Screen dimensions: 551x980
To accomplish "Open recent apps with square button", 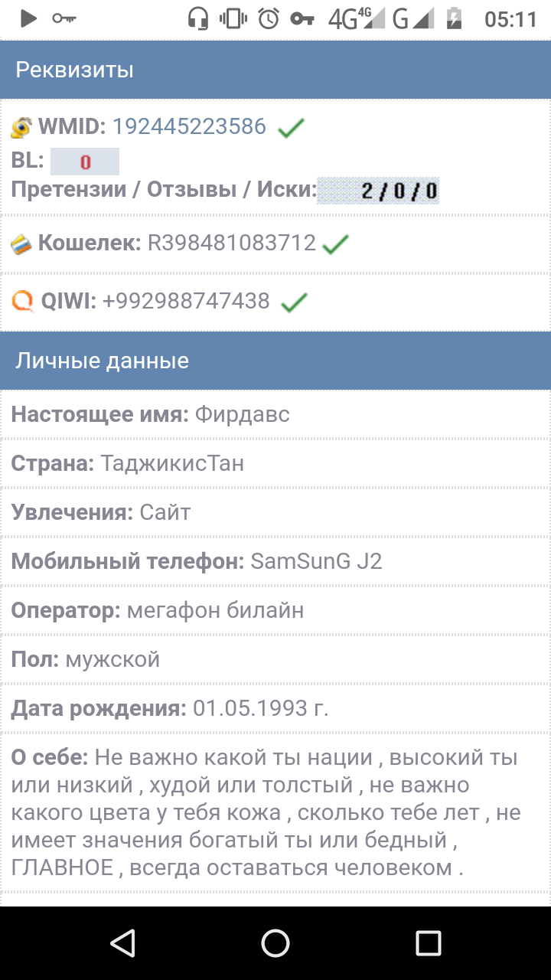I will [x=428, y=942].
